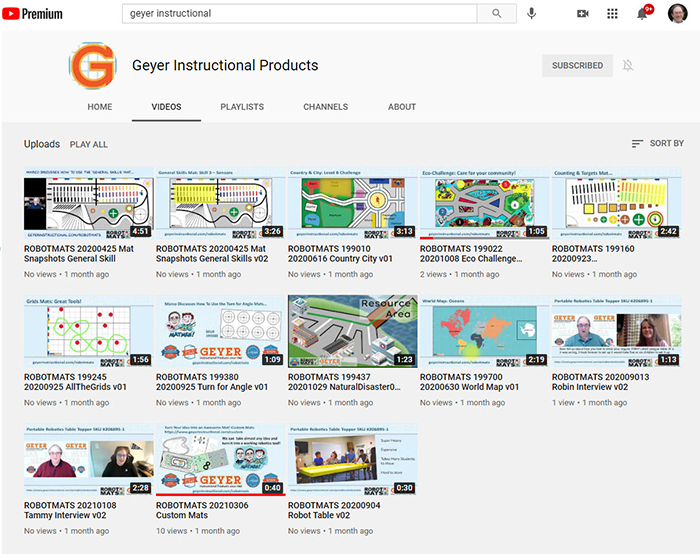Click title 'Snapshots General Skills v02'

(x=212, y=259)
